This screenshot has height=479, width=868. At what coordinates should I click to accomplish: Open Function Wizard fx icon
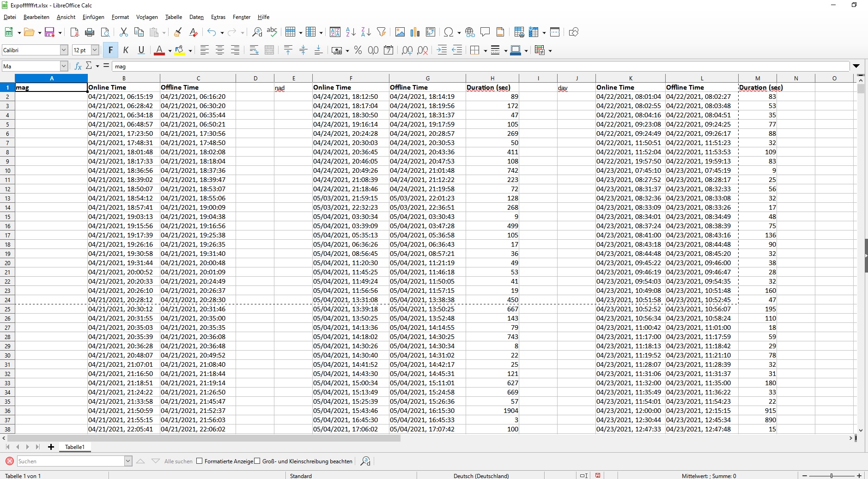[x=78, y=66]
